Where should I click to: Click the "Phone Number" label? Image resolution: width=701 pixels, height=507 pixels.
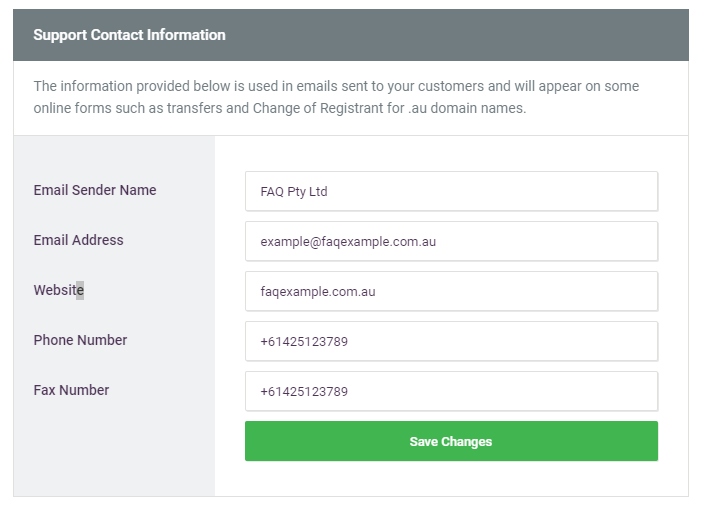point(80,340)
